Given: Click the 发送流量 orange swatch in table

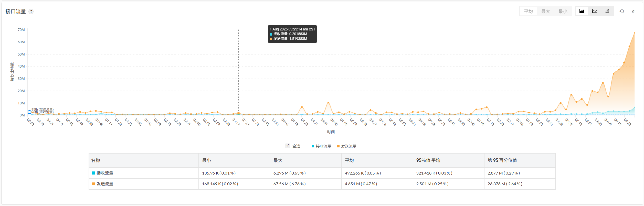Looking at the screenshot, I should pyautogui.click(x=93, y=184).
